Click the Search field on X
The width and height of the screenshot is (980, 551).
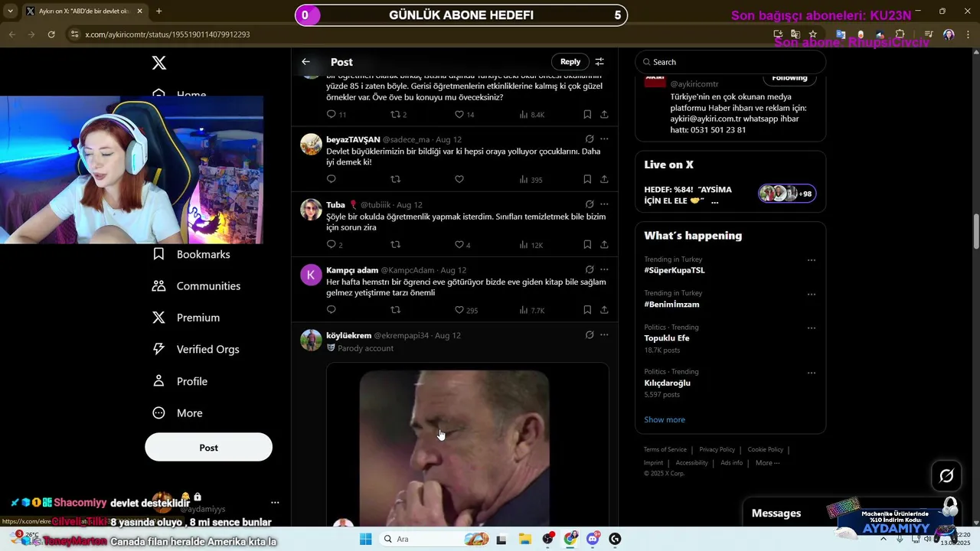tap(730, 62)
